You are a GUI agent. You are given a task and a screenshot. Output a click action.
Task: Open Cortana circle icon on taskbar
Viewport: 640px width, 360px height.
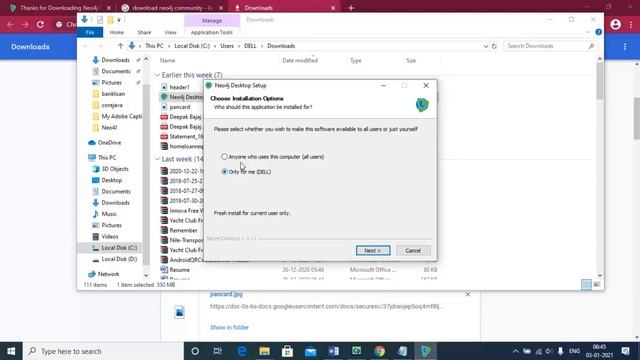[x=195, y=351]
